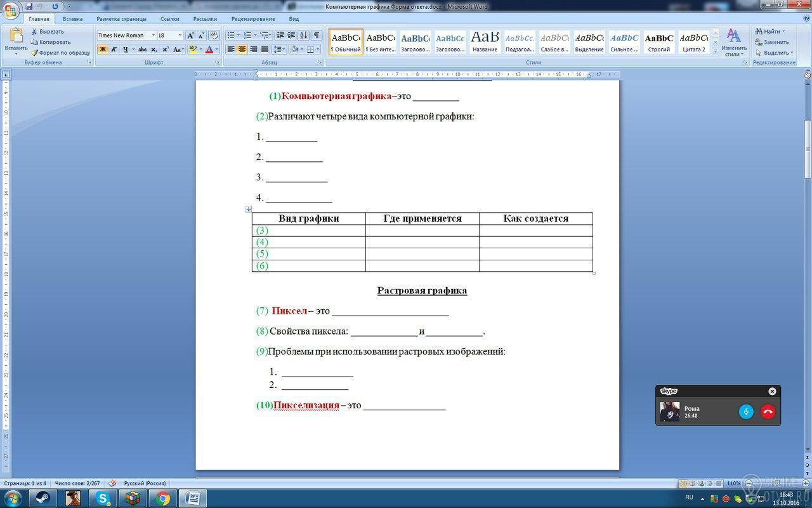Image resolution: width=812 pixels, height=508 pixels.
Task: Click the ruler toggle above vertical scrollbar
Action: pyautogui.click(x=808, y=74)
